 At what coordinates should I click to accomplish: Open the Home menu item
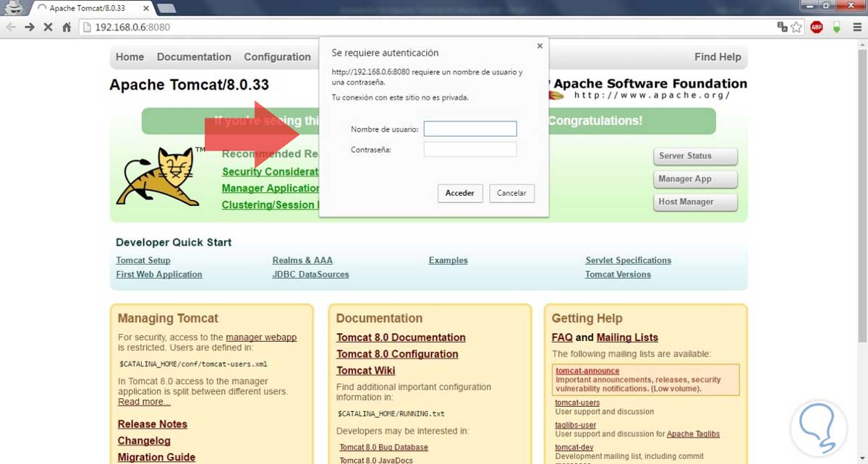click(130, 57)
